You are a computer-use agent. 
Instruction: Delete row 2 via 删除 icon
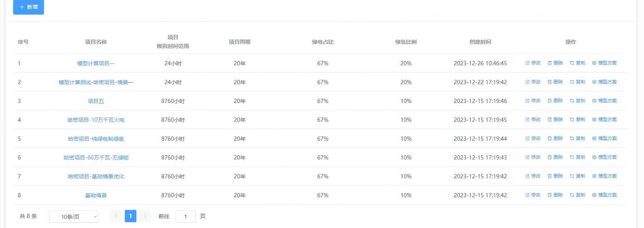coord(555,82)
